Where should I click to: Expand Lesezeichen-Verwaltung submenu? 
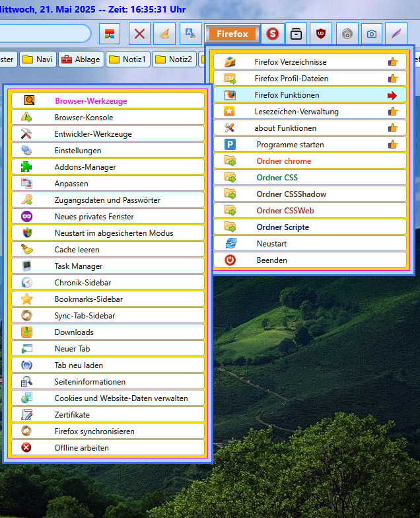click(x=310, y=111)
